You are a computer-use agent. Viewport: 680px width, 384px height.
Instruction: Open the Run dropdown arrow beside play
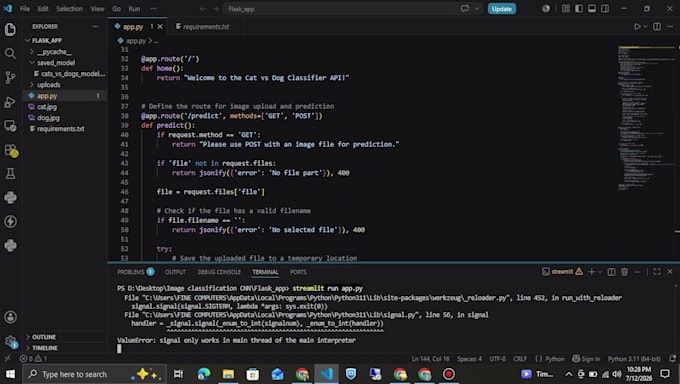coord(645,26)
